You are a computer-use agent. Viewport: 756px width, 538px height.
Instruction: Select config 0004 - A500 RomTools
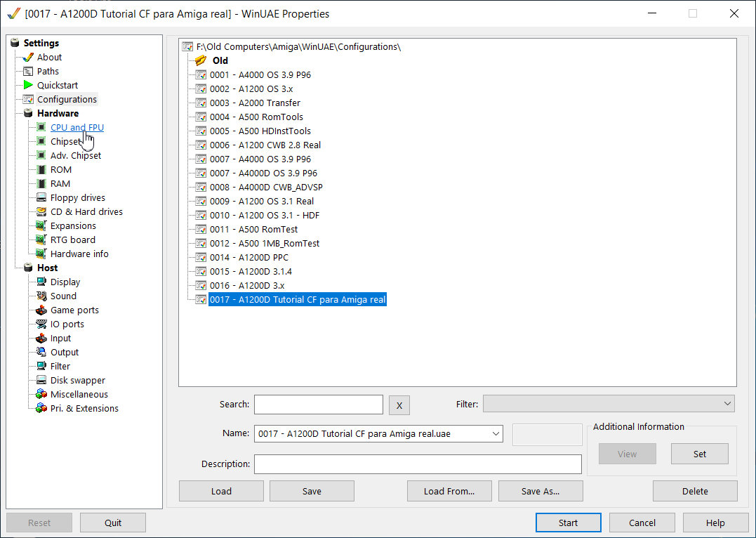(x=256, y=117)
